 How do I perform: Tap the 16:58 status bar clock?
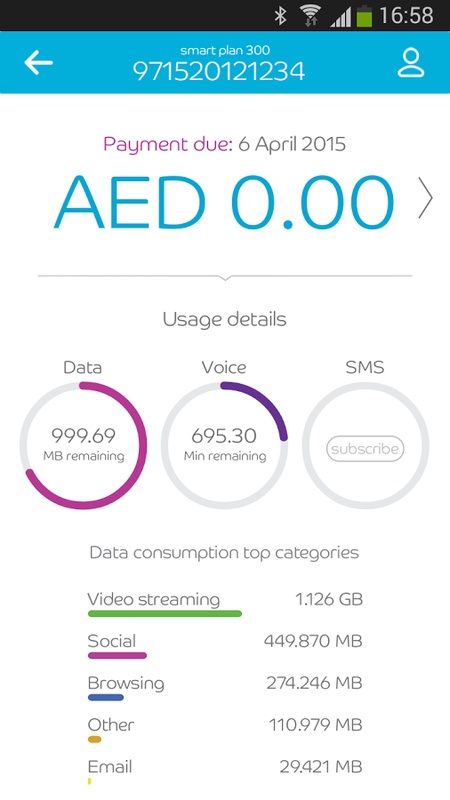pyautogui.click(x=406, y=16)
